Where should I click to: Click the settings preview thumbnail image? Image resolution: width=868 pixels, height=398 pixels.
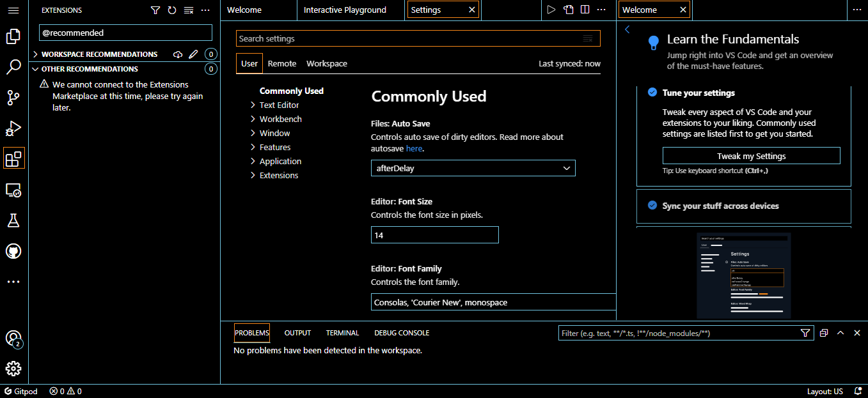pos(744,275)
